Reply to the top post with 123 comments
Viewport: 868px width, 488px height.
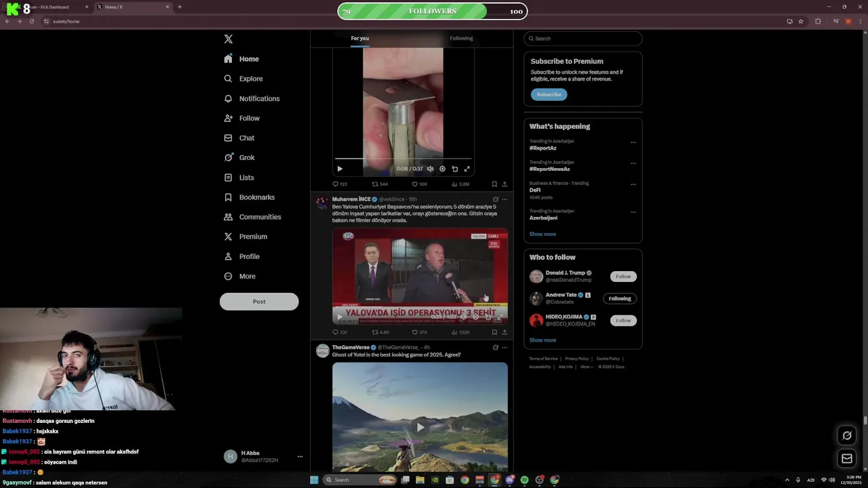(340, 184)
